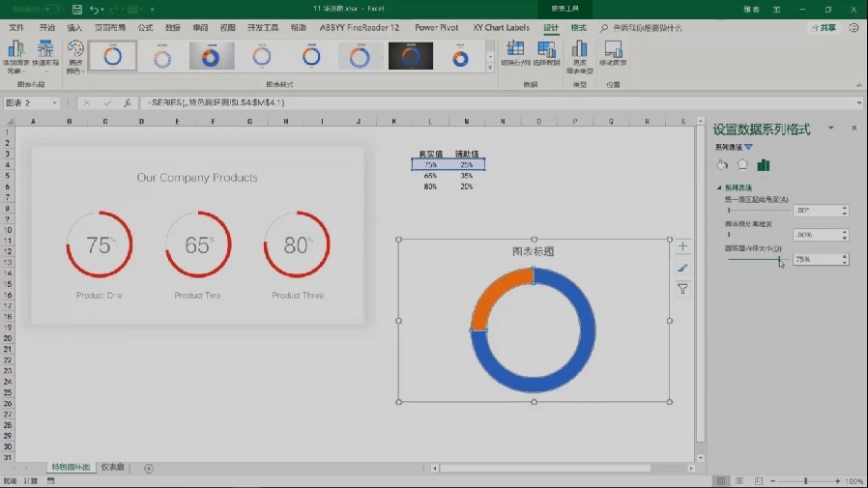Expand the Series Options dropdown arrow
This screenshot has width=868, height=488.
tap(748, 147)
